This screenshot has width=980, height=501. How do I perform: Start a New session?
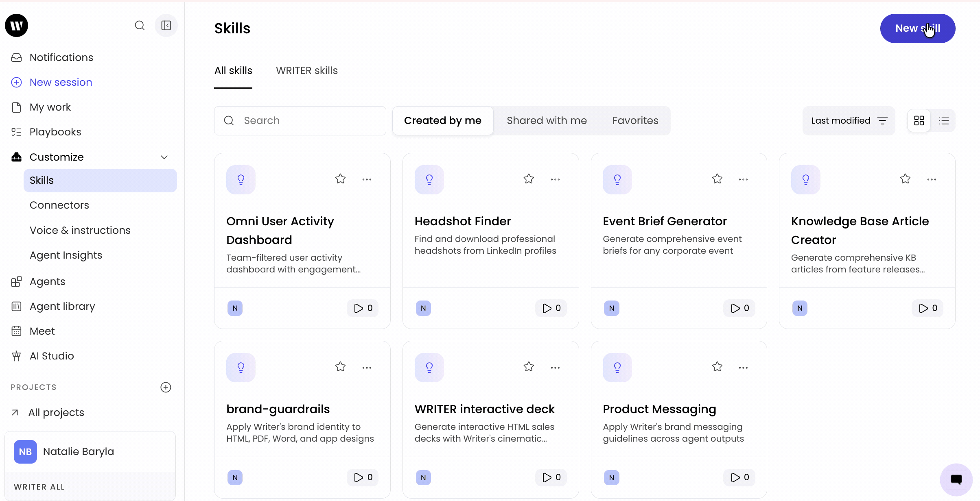61,82
